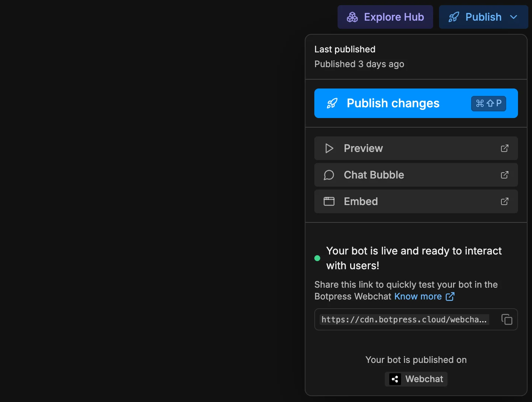Click the Cmd-Shift-P shortcut badge
Image resolution: width=532 pixels, height=402 pixels.
click(x=488, y=103)
